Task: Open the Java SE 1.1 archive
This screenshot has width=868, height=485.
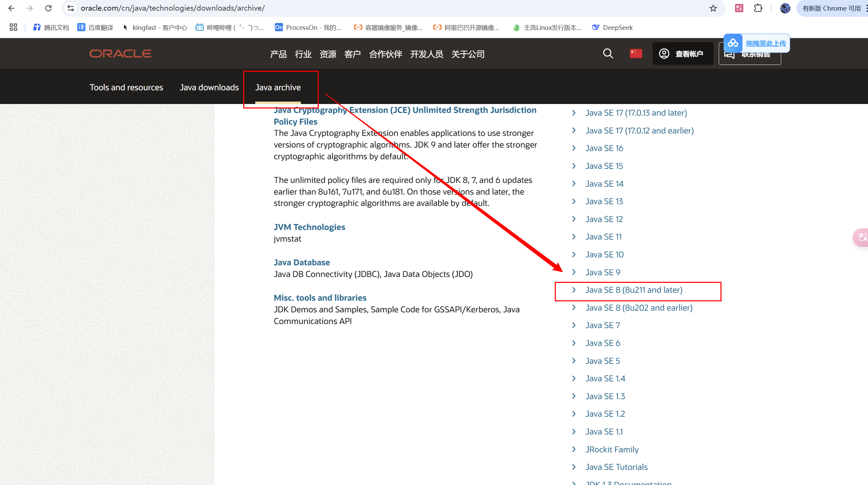Action: point(604,432)
